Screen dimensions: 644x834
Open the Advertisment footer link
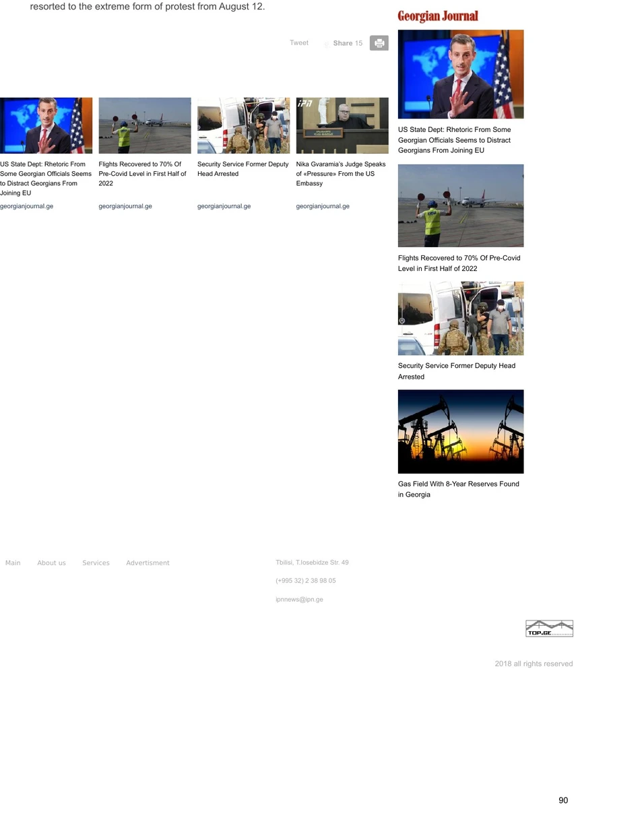(148, 563)
